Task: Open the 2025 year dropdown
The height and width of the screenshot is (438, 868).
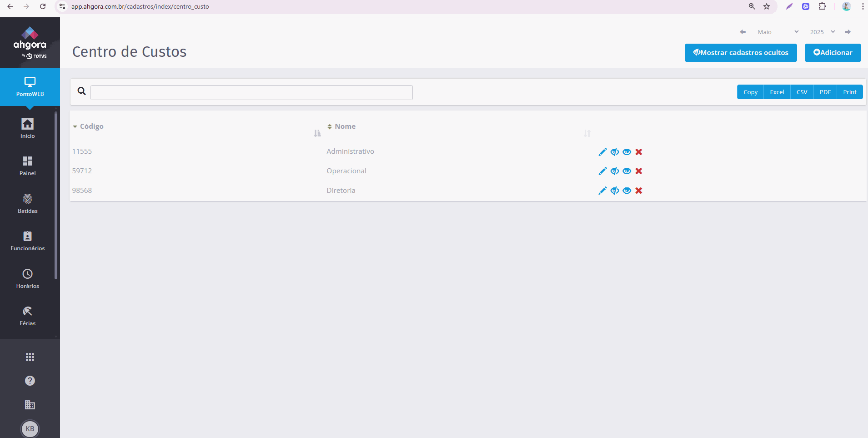Action: (x=822, y=32)
